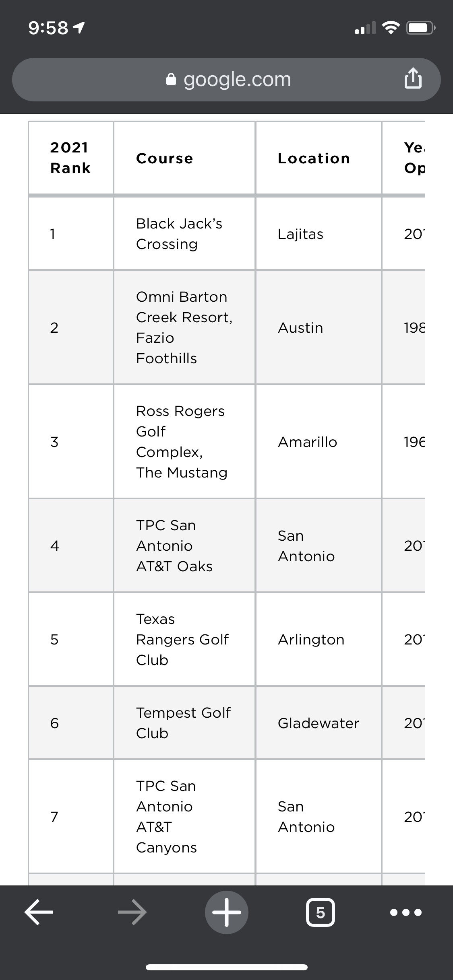Open the three-dot more menu
Screen dimensions: 453x980
[x=406, y=912]
